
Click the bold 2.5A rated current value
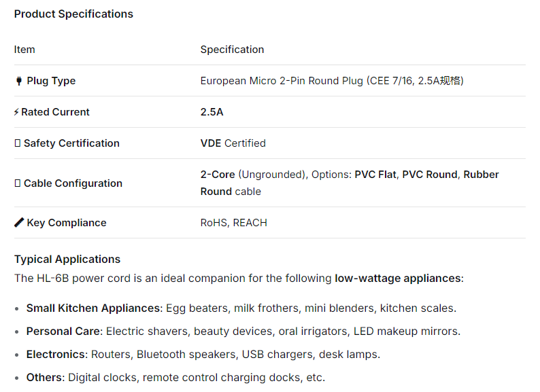pyautogui.click(x=212, y=112)
